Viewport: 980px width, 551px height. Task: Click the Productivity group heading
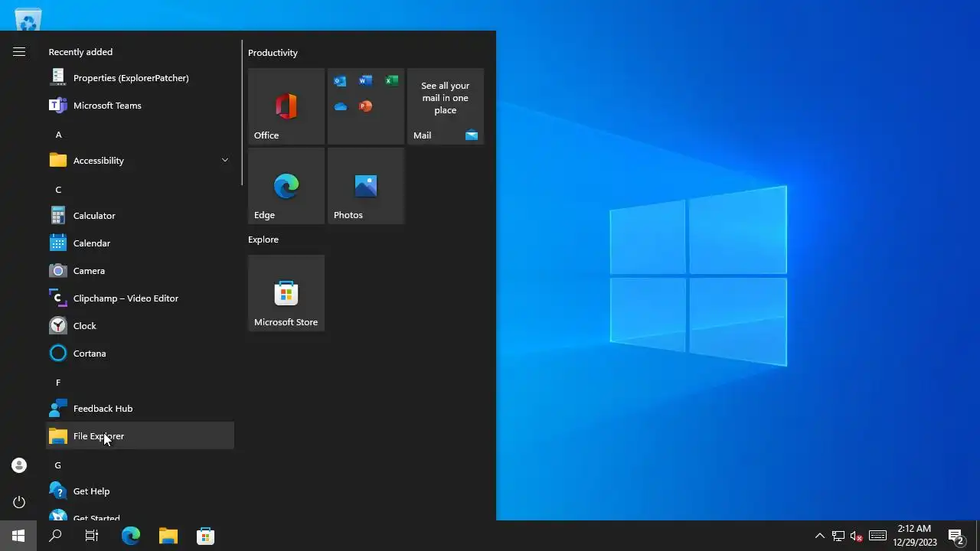tap(273, 53)
